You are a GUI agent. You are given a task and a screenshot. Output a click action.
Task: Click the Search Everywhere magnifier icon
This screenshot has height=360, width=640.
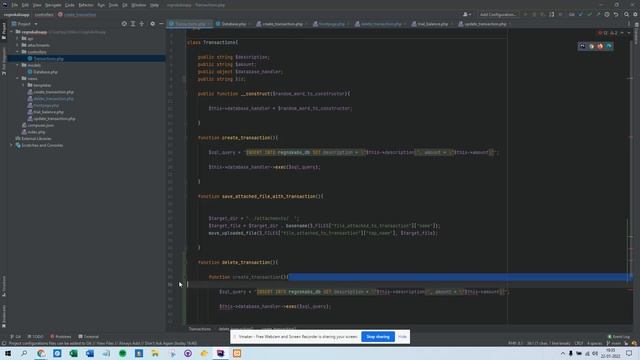[x=626, y=14]
